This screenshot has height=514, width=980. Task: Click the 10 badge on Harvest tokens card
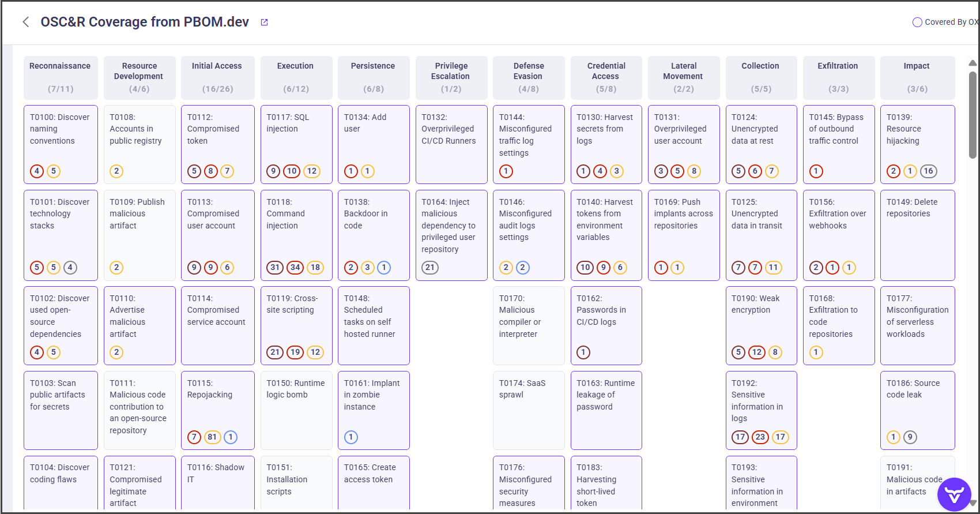[585, 268]
